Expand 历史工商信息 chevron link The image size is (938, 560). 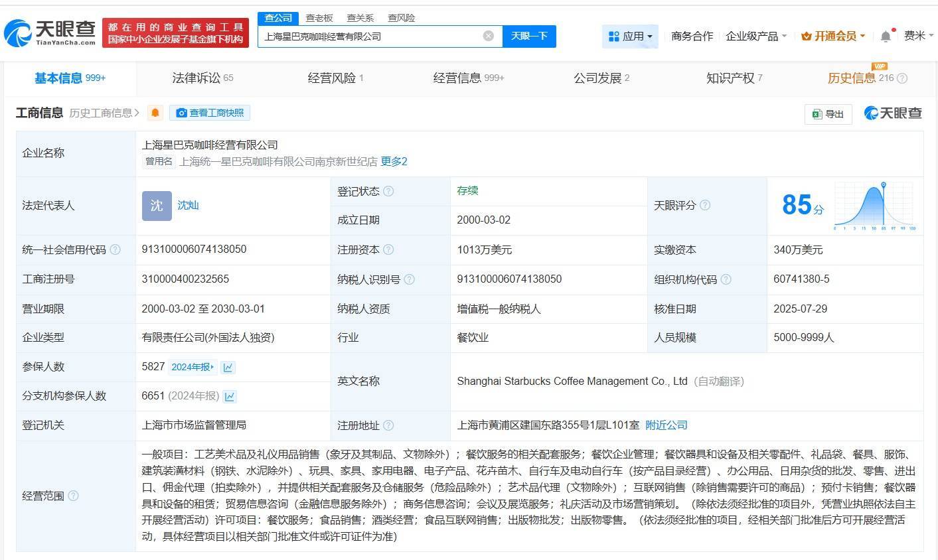point(104,113)
